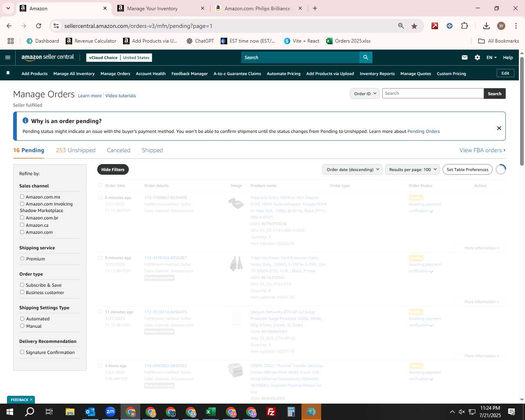Click the FEEDBACK tab at bottom left

(21, 400)
